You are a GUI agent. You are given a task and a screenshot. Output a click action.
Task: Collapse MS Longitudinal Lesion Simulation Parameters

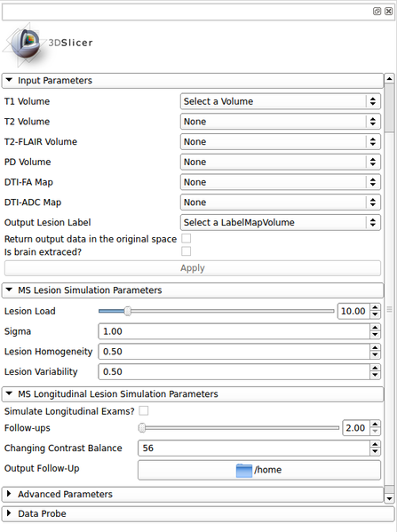pyautogui.click(x=193, y=394)
